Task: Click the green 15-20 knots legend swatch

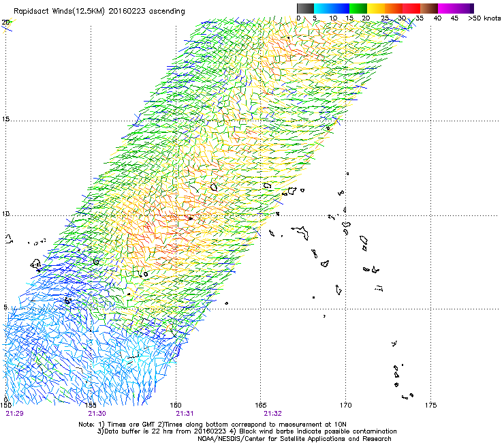Action: 358,8
